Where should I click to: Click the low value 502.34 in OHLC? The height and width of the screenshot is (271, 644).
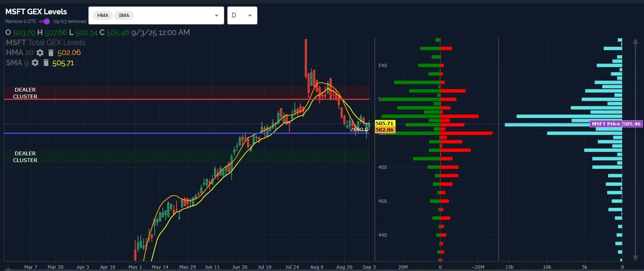click(86, 33)
